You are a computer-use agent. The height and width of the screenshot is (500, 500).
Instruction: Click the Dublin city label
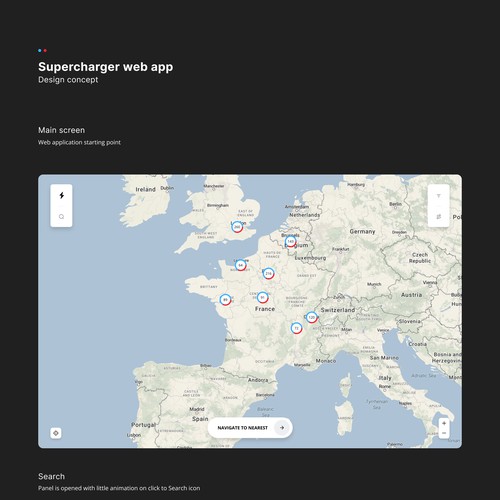click(x=167, y=188)
